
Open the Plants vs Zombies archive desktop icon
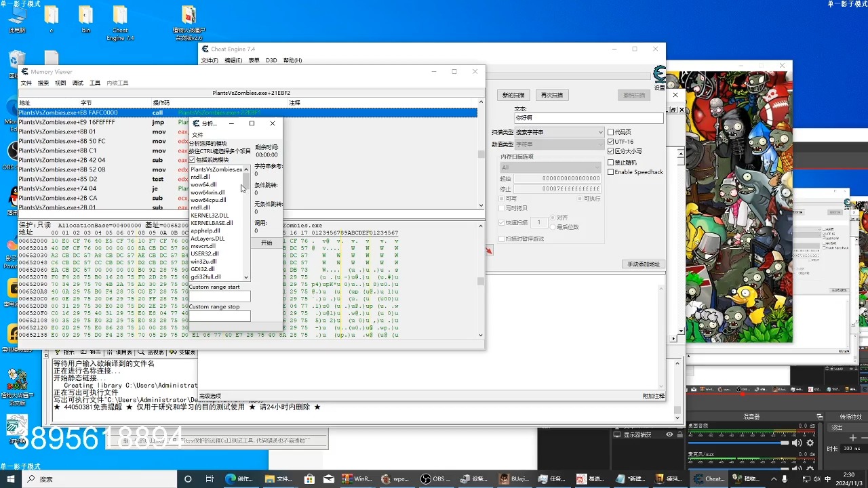click(189, 22)
